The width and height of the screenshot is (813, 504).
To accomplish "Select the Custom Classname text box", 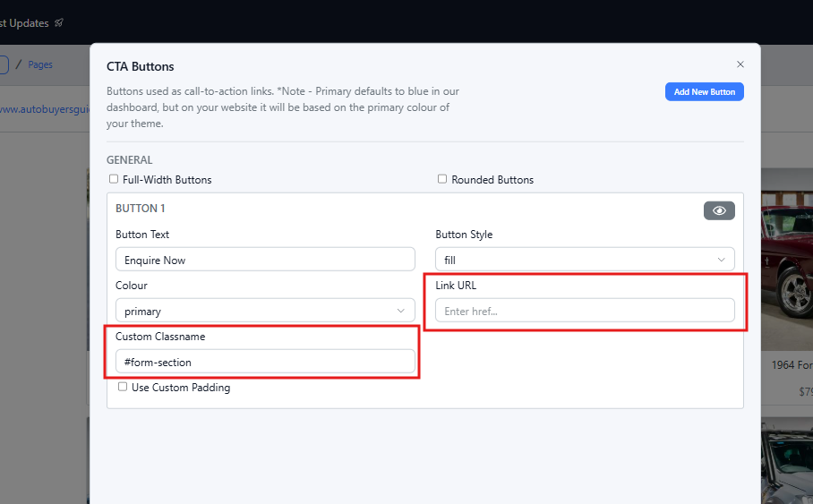I will pos(265,362).
